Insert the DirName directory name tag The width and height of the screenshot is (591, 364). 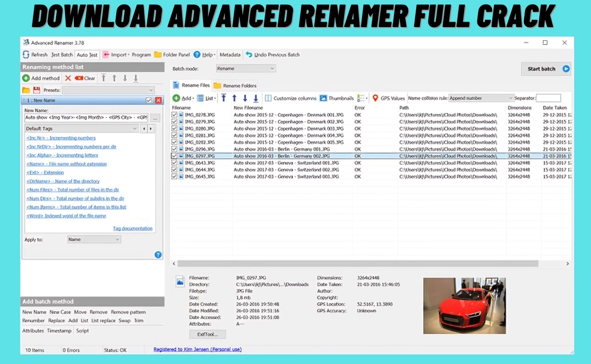63,182
